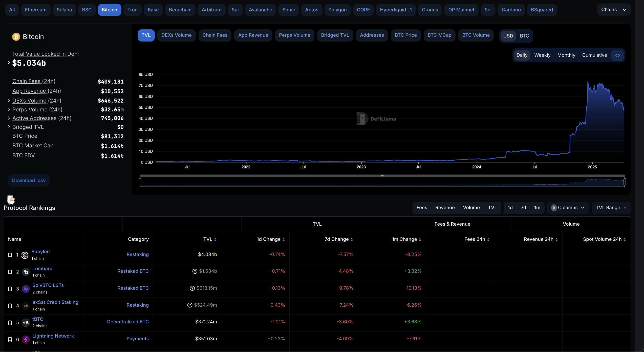Open the Babylon protocol page
This screenshot has width=644, height=352.
tap(40, 252)
